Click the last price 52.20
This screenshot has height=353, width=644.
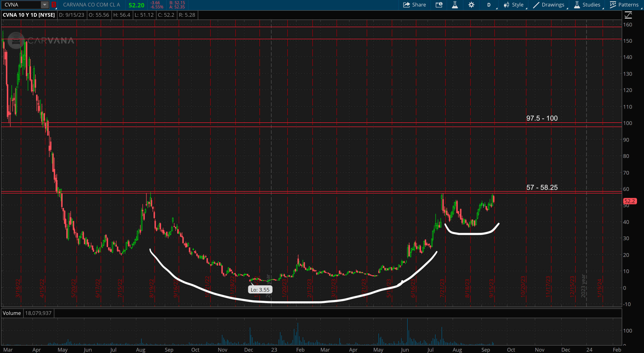click(137, 5)
